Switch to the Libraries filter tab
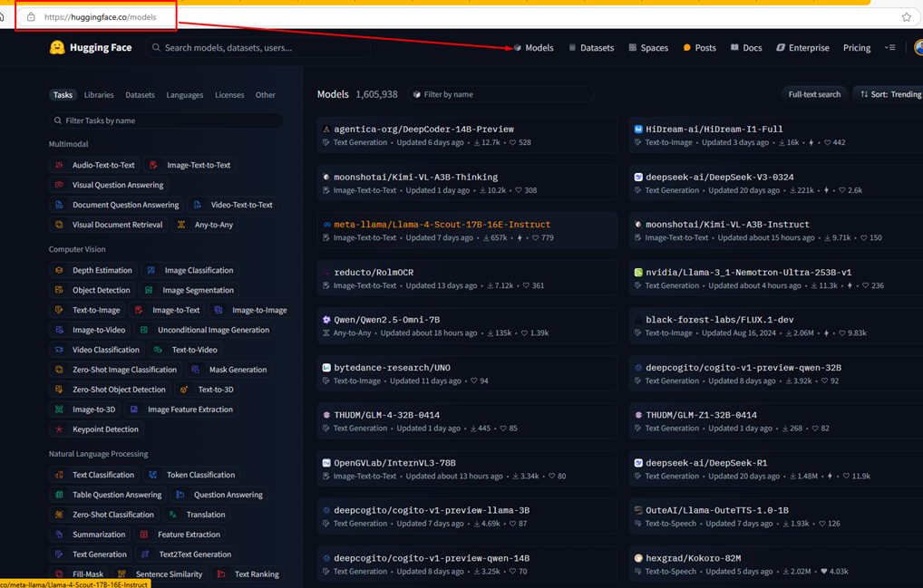 pyautogui.click(x=99, y=95)
